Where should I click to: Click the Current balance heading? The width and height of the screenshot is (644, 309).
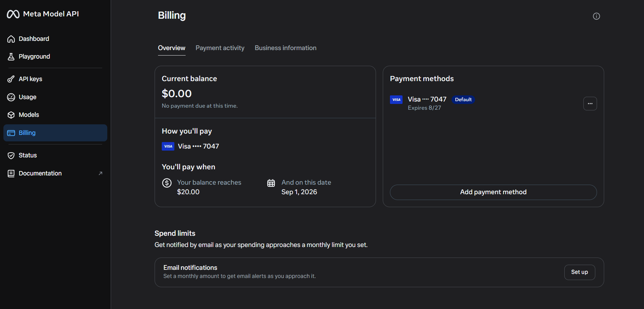(x=189, y=79)
